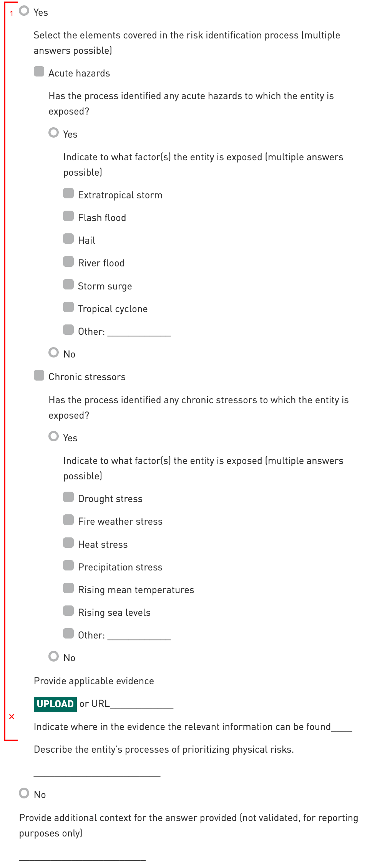Tick the Storm surge checkbox
This screenshot has width=385, height=868.
[68, 284]
